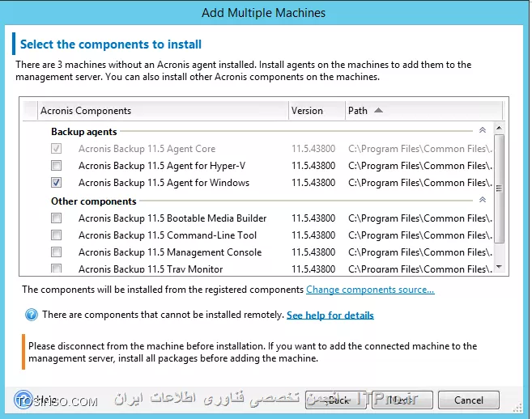
Task: Click the version value for Agent for Hyper-V
Action: tap(313, 166)
